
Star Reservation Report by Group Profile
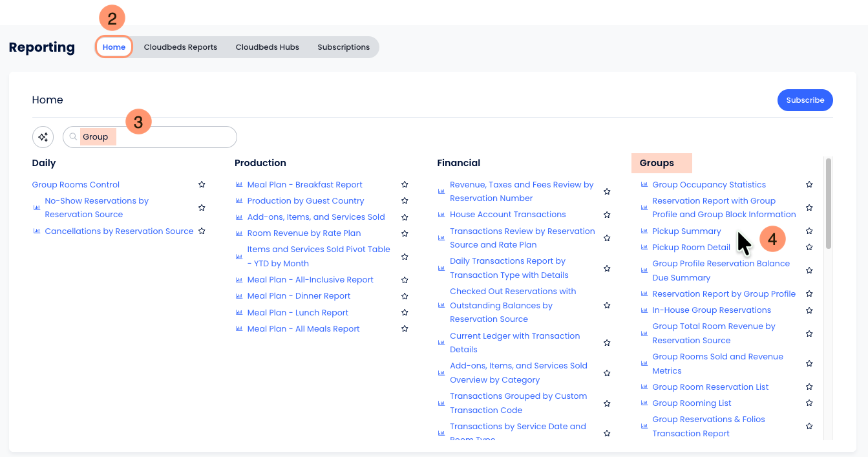(809, 294)
